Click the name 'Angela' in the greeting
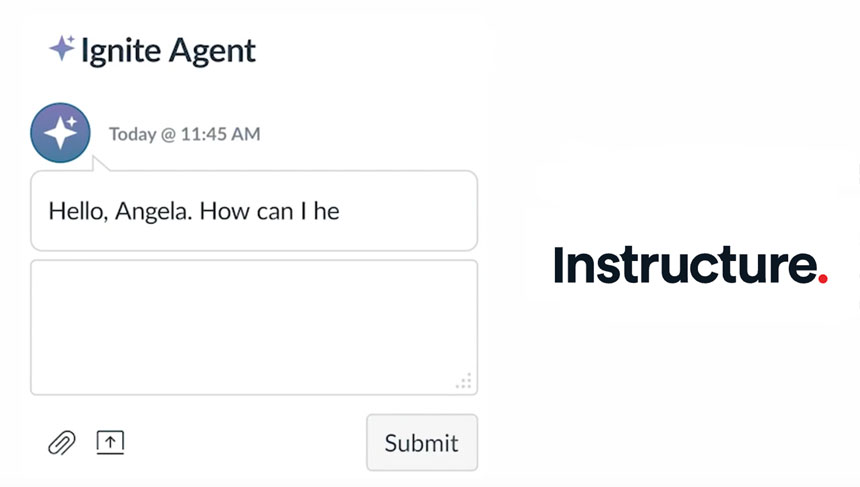 coord(153,212)
